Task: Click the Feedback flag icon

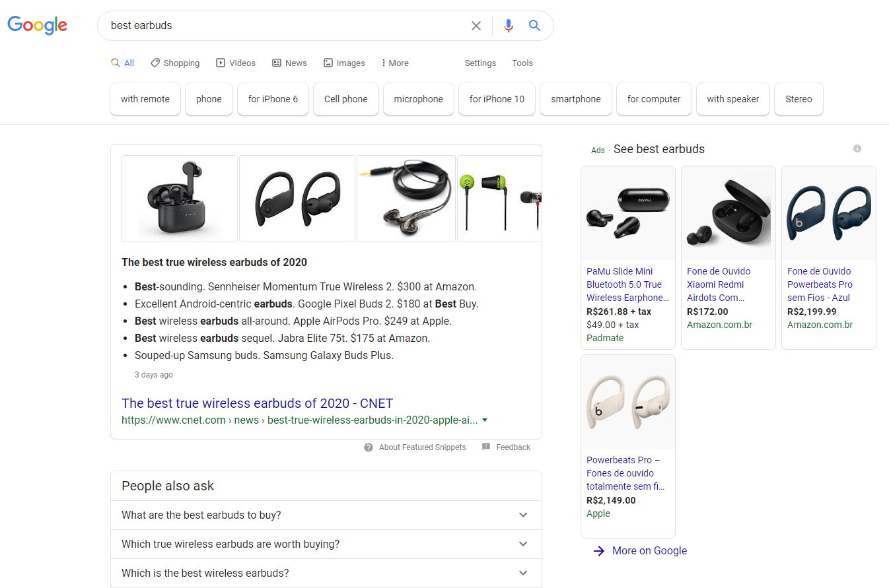Action: [486, 447]
